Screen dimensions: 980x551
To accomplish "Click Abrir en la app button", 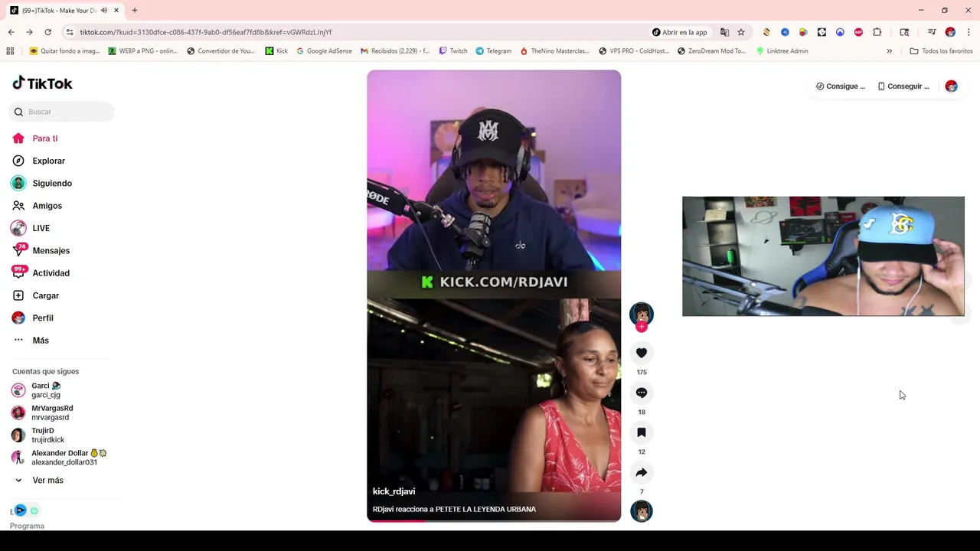I will [x=680, y=32].
